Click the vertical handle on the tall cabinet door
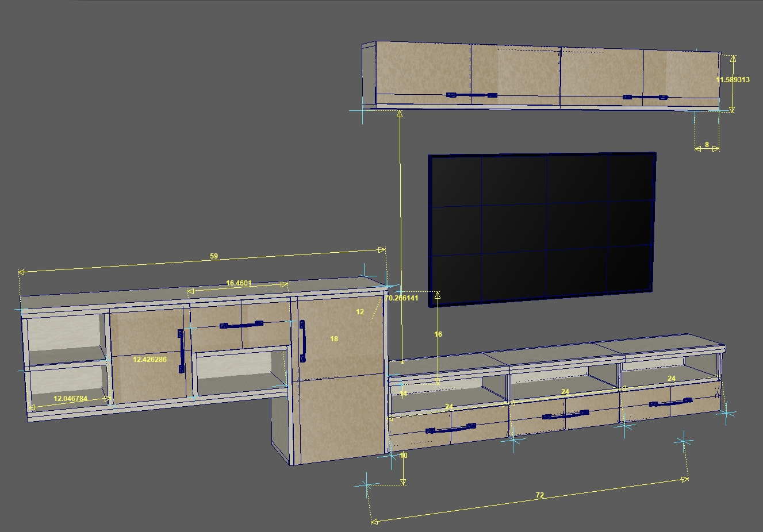This screenshot has height=532, width=763. click(x=302, y=341)
